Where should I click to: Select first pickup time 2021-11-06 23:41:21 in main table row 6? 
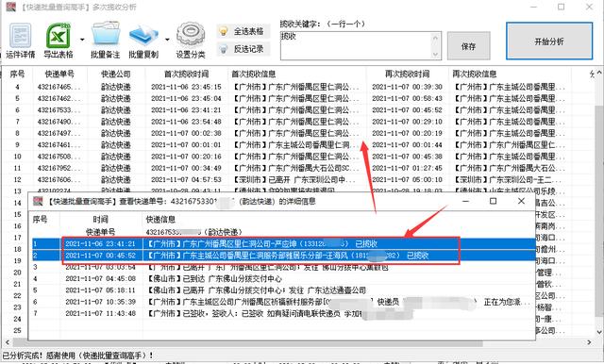coord(186,110)
